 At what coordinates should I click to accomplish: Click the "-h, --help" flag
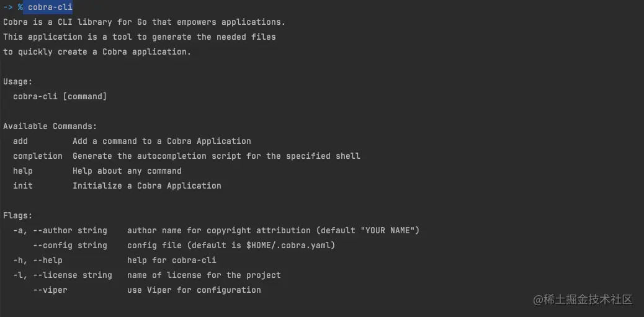pyautogui.click(x=37, y=260)
